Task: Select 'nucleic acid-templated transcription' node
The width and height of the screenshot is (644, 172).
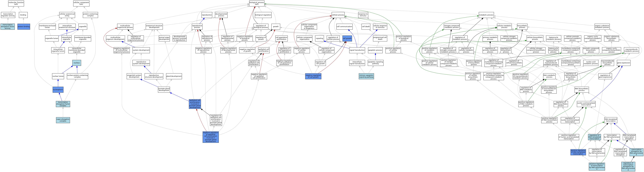Action: (x=586, y=104)
